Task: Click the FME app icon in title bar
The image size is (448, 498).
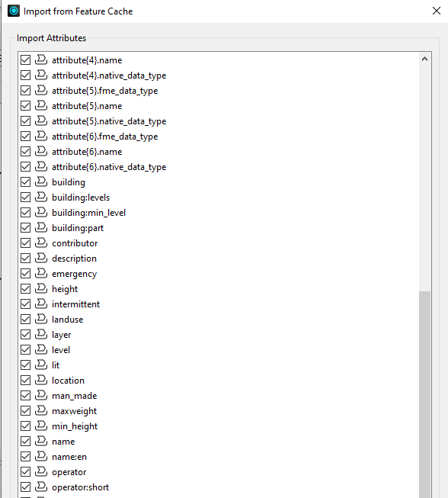Action: [14, 11]
